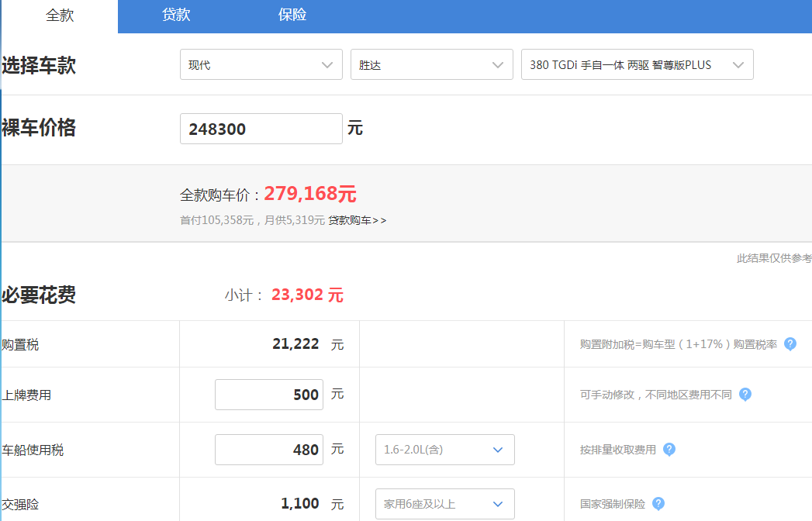
Task: Open the 贷款 tab
Action: pos(176,15)
